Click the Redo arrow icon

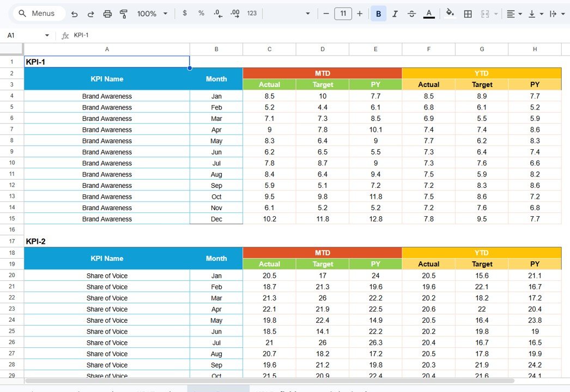[91, 14]
